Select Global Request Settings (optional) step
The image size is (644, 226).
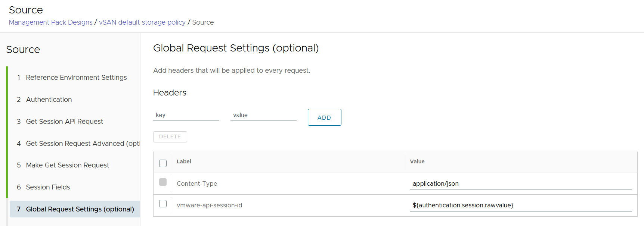coord(80,209)
